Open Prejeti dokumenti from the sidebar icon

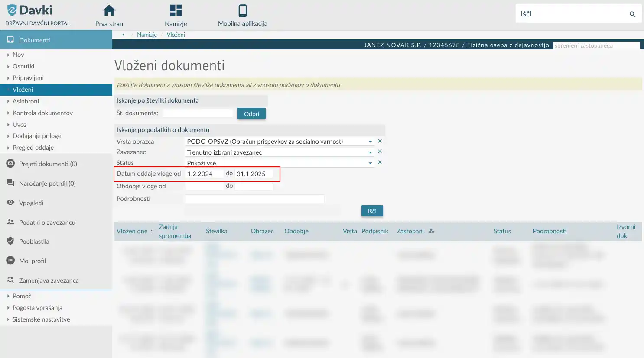(x=10, y=164)
